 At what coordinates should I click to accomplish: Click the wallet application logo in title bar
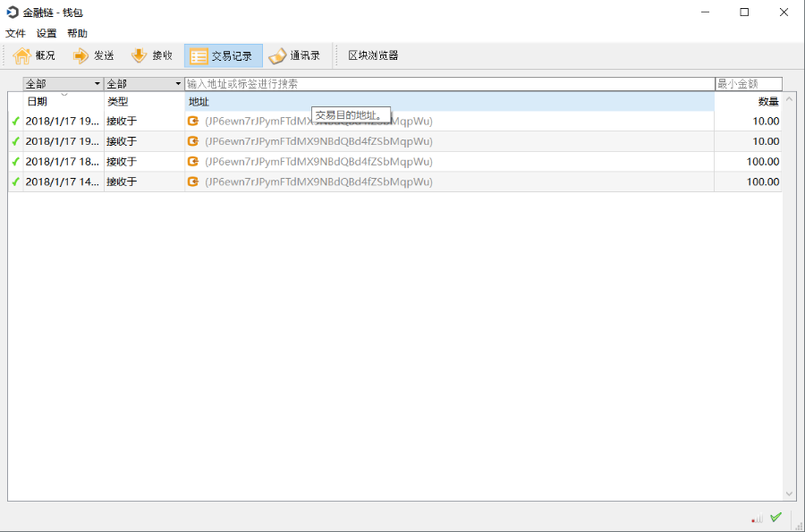(x=13, y=13)
